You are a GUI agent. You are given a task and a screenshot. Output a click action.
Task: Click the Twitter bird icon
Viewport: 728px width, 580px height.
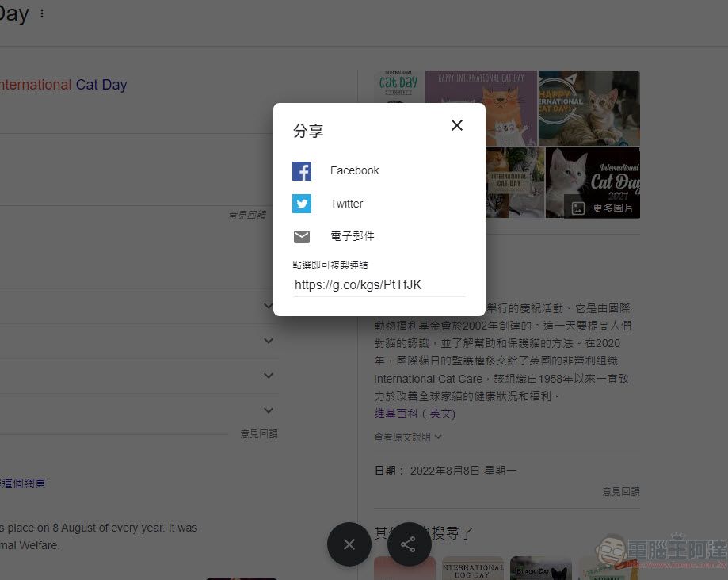pos(302,204)
